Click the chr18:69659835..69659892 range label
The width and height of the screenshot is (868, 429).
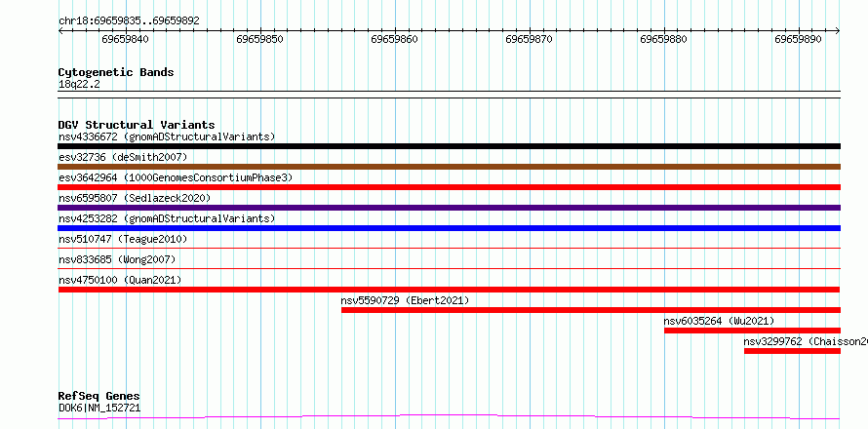(x=129, y=21)
